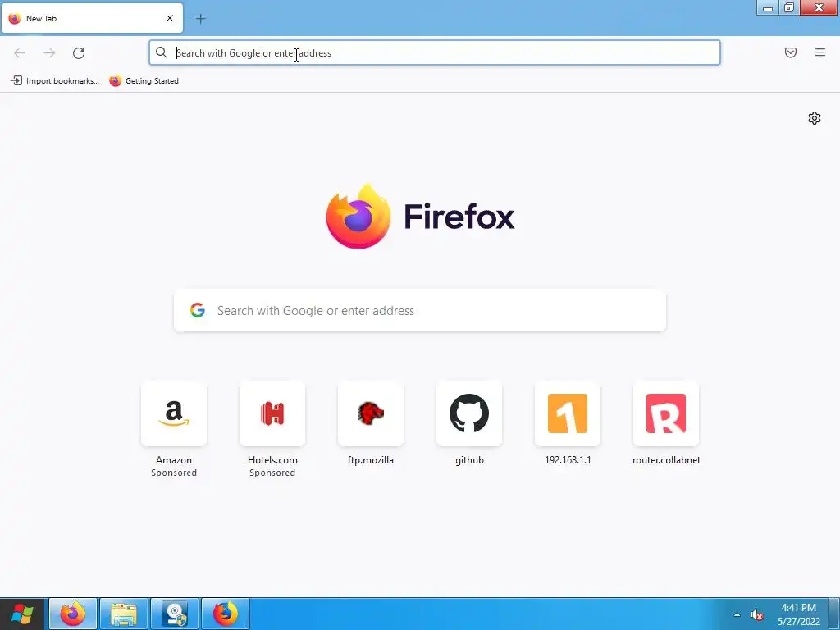
Task: Save to Pocket icon
Action: click(791, 52)
